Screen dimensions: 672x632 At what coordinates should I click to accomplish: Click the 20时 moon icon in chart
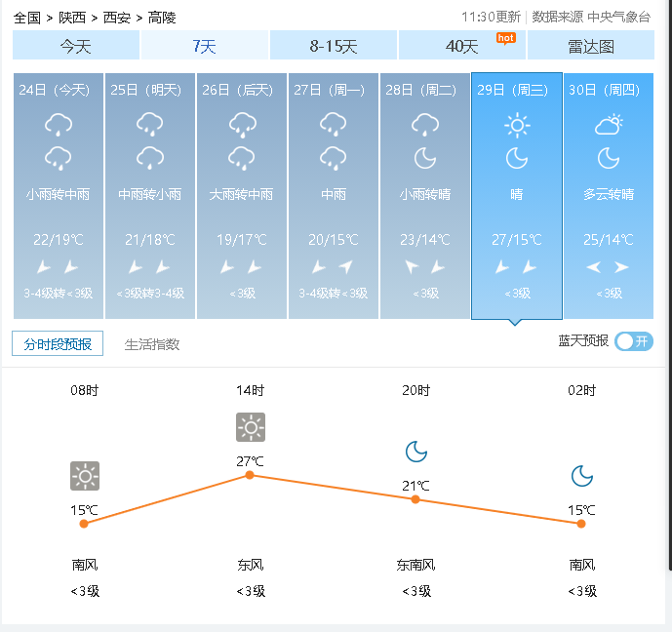point(416,452)
